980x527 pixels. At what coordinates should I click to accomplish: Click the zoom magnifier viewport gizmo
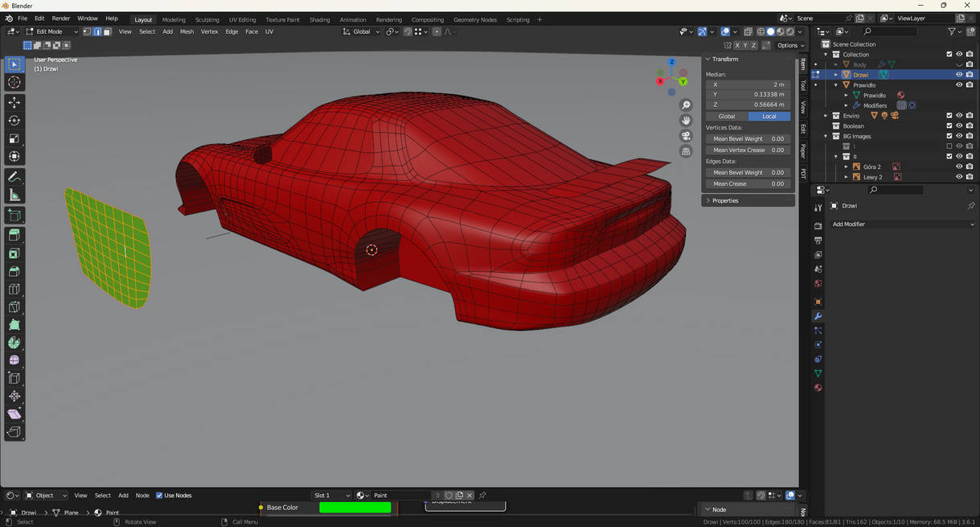[x=686, y=105]
